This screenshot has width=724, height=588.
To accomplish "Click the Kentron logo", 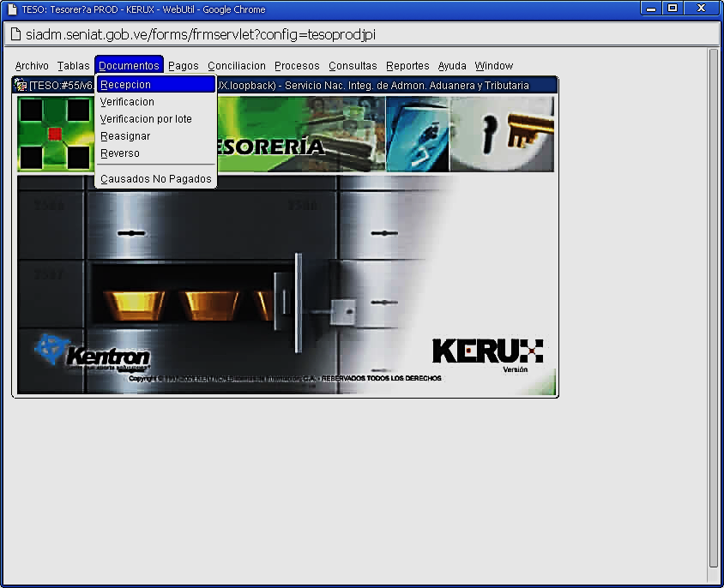I will 93,353.
